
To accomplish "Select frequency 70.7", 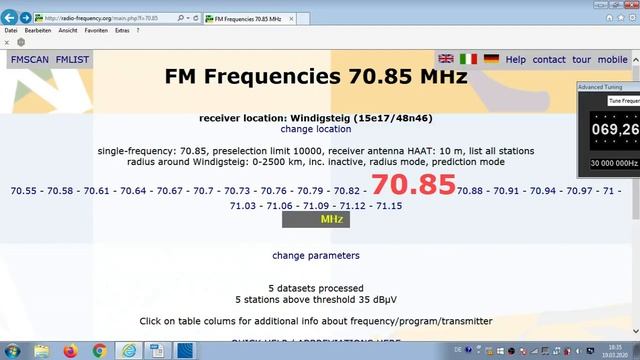I will 203,191.
